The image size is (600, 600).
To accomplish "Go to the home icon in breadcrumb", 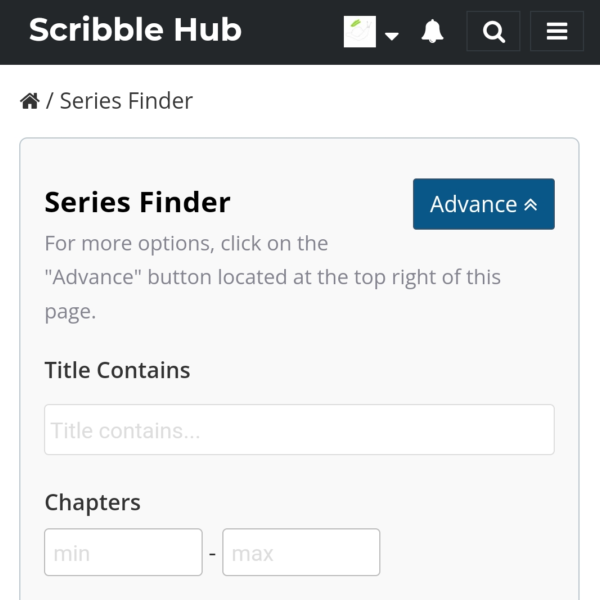I will tap(30, 101).
